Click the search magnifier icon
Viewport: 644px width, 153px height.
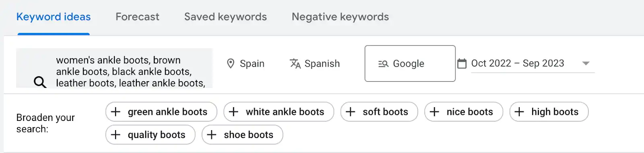(x=40, y=82)
